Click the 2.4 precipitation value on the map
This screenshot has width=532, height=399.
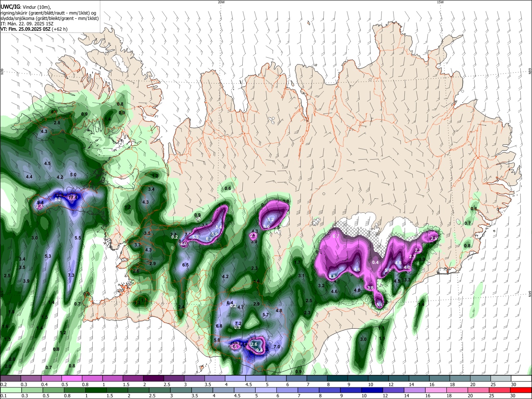coord(181,307)
